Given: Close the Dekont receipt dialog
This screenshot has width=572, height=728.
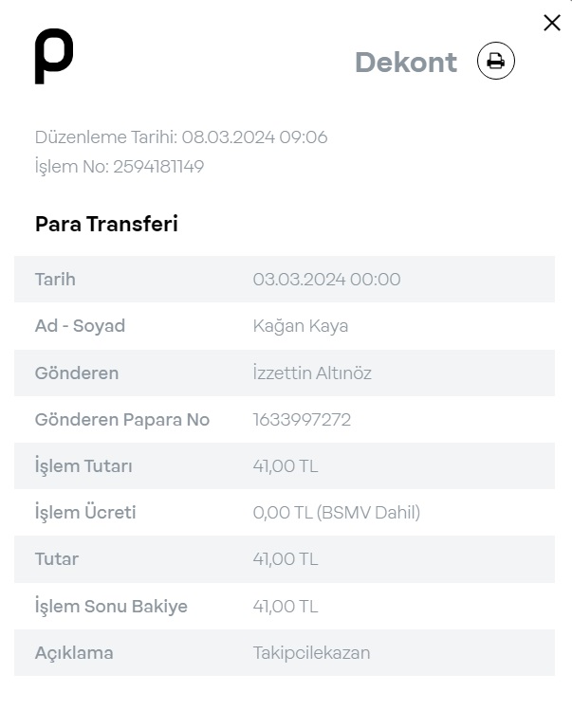Looking at the screenshot, I should 551,23.
